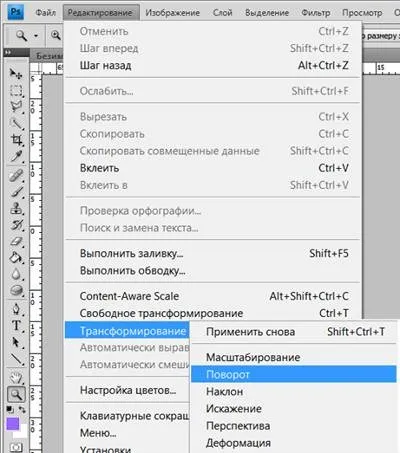Screen dimensions: 400x453
Task: Select the Eraser tool
Action: pyautogui.click(x=16, y=241)
